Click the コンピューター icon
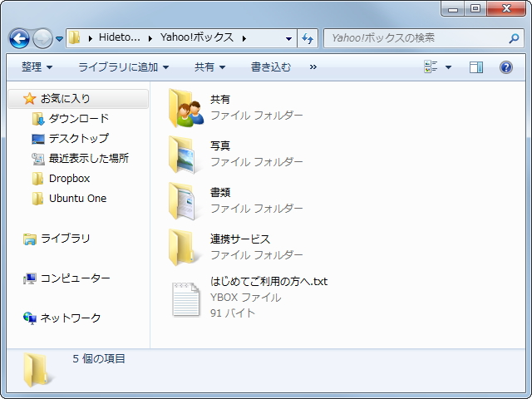Image resolution: width=532 pixels, height=399 pixels. [x=30, y=278]
